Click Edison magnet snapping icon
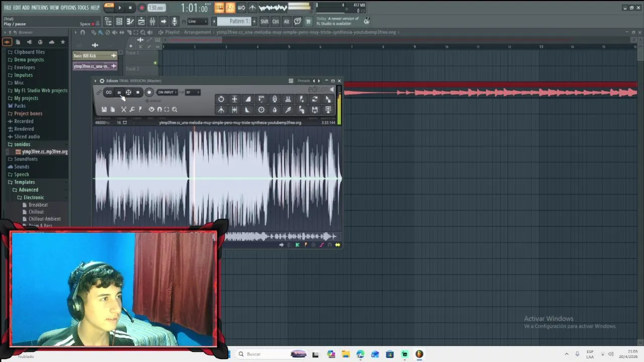This screenshot has height=362, width=644. tap(159, 109)
